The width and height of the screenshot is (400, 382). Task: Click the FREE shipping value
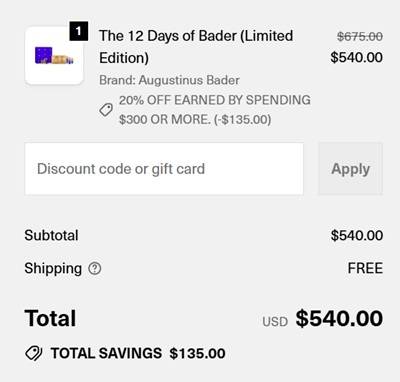point(365,268)
